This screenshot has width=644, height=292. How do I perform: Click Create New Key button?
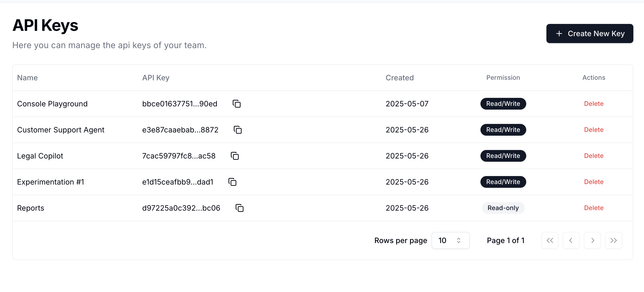[589, 34]
